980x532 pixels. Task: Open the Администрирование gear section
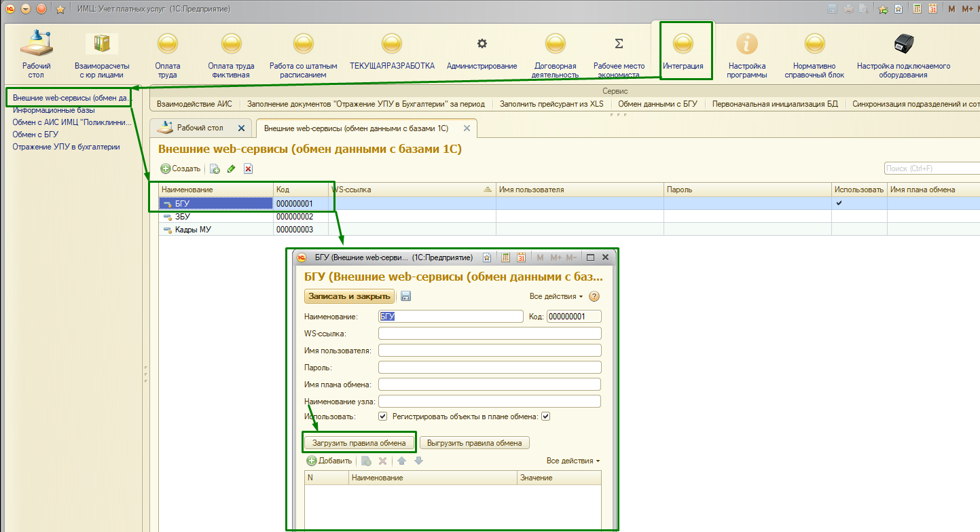482,45
